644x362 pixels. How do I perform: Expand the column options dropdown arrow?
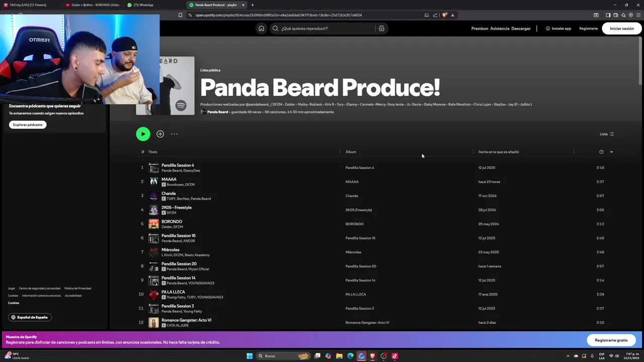(x=611, y=152)
